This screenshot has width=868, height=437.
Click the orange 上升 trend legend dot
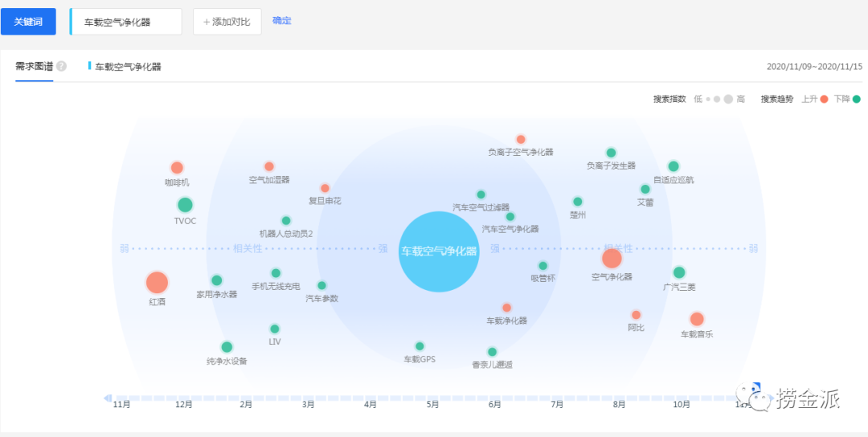click(x=824, y=99)
